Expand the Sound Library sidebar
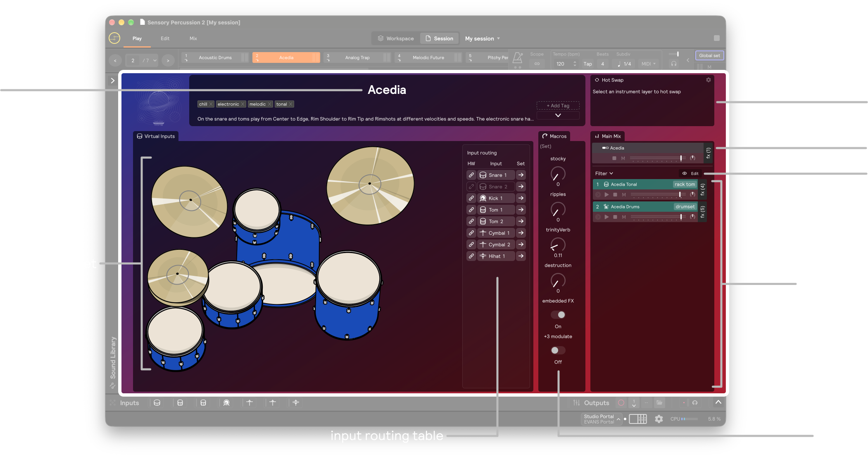Screen dimensions: 868x457 click(112, 81)
